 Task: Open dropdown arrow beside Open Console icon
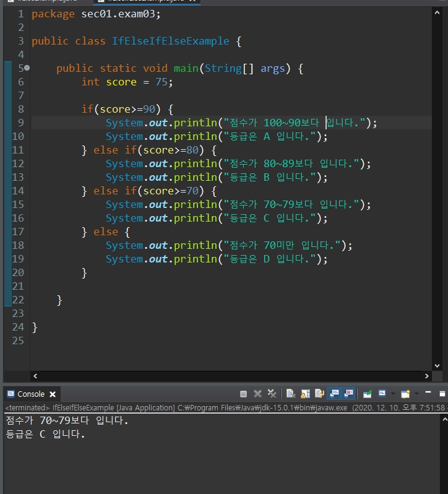point(416,394)
